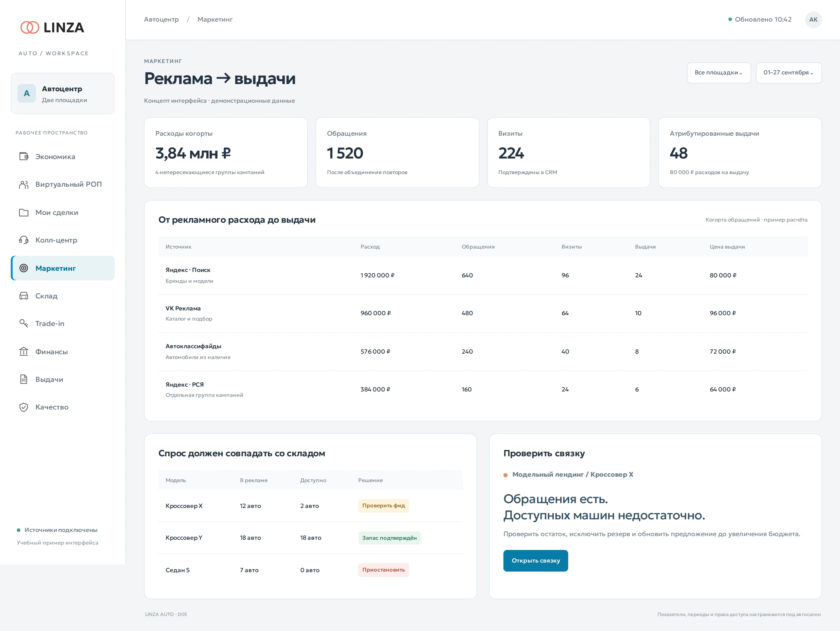Go to the Мои сделки section
This screenshot has width=840, height=631.
point(63,212)
